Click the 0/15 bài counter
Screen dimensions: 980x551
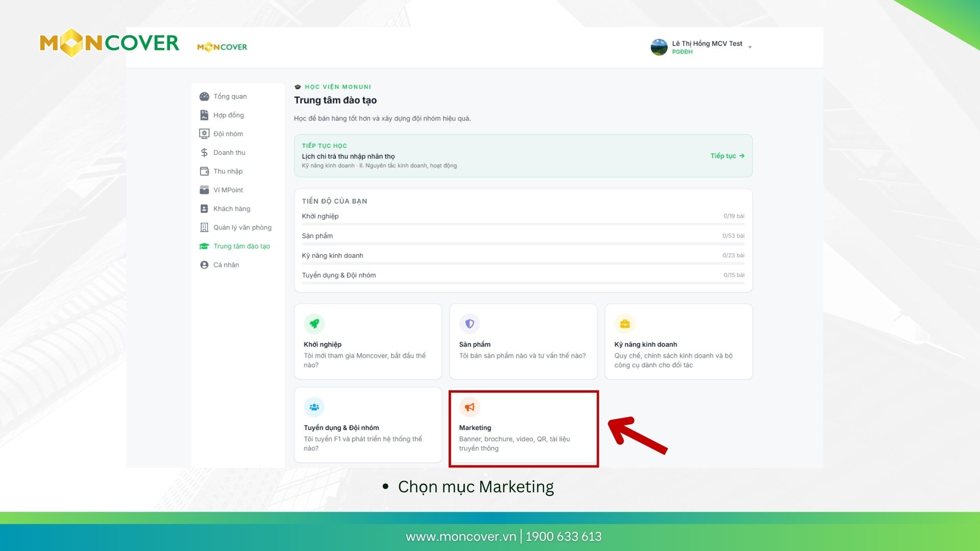(733, 275)
